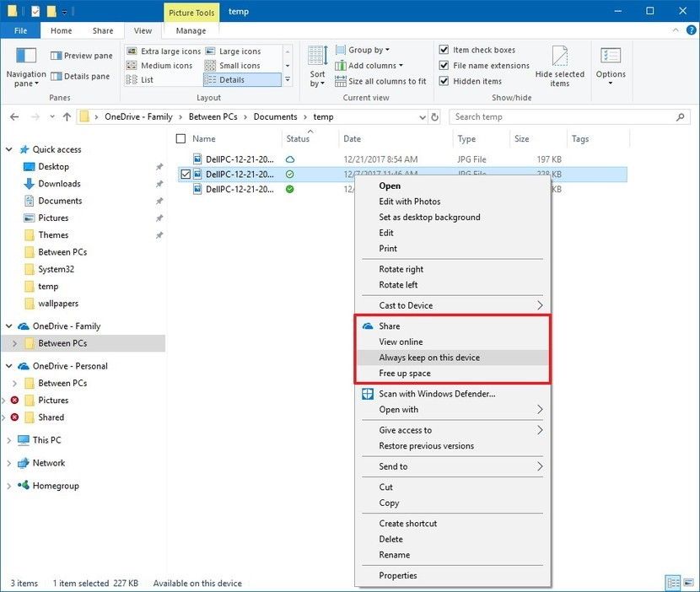Choose Always keep on this device
The width and height of the screenshot is (700, 592).
[429, 358]
